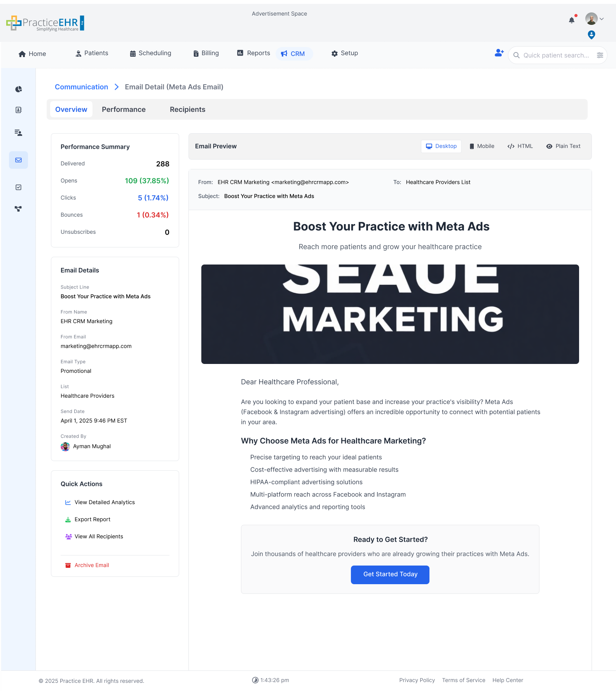Click the send date April 1, 2025

pyautogui.click(x=94, y=421)
